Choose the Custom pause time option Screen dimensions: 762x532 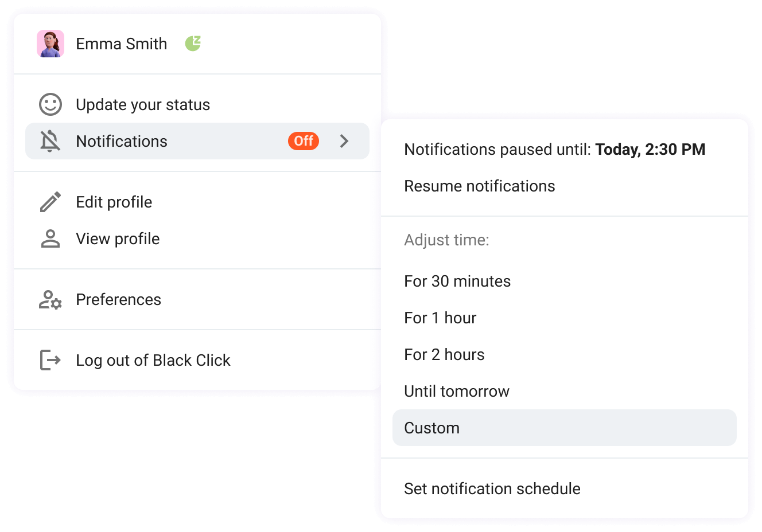(x=431, y=428)
